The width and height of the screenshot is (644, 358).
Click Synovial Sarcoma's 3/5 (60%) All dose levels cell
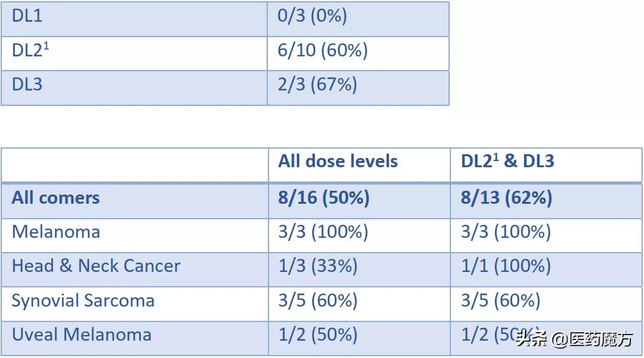click(318, 301)
